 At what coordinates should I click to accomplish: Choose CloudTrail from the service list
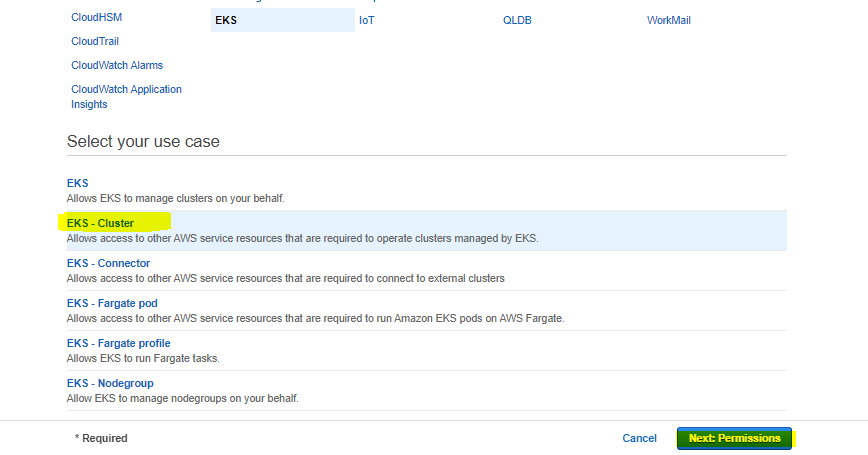point(97,42)
